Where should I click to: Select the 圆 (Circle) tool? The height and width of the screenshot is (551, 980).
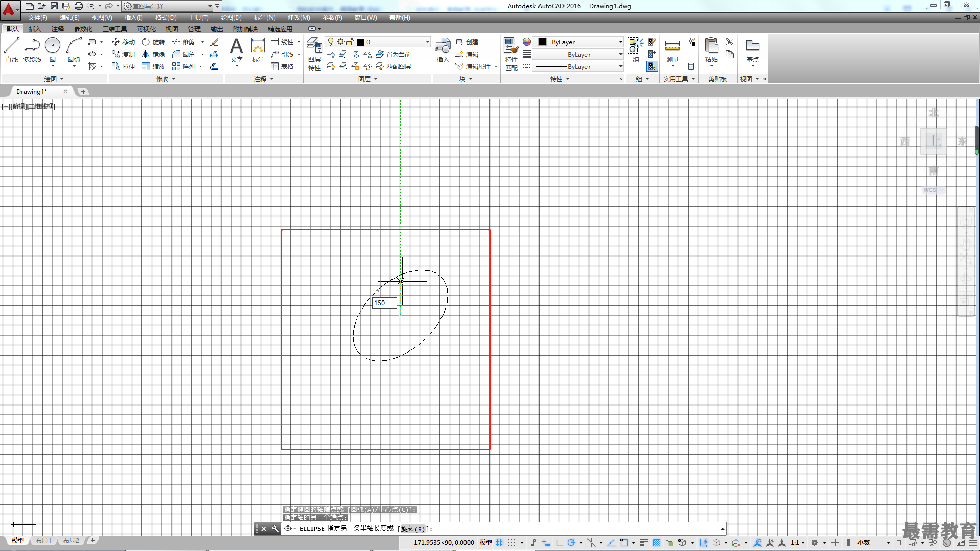coord(53,49)
